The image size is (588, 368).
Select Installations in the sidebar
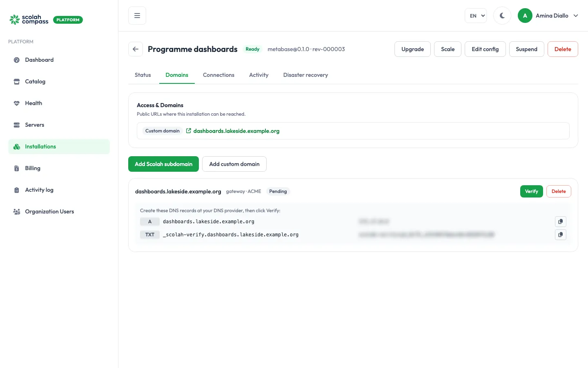tap(59, 147)
